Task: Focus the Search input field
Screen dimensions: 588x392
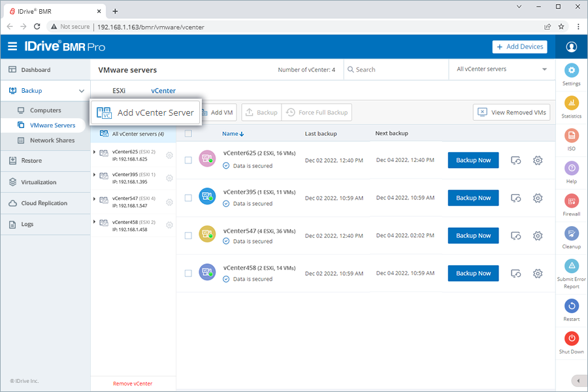Action: [396, 69]
